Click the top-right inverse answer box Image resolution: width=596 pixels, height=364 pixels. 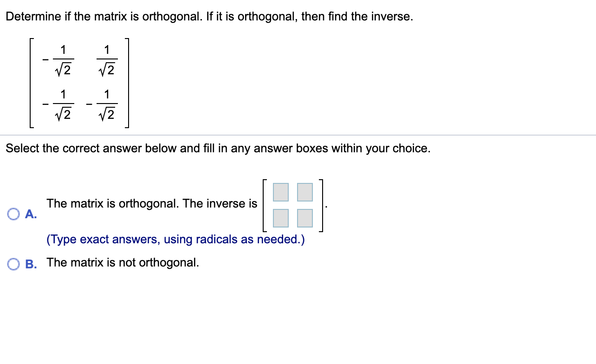click(x=304, y=192)
